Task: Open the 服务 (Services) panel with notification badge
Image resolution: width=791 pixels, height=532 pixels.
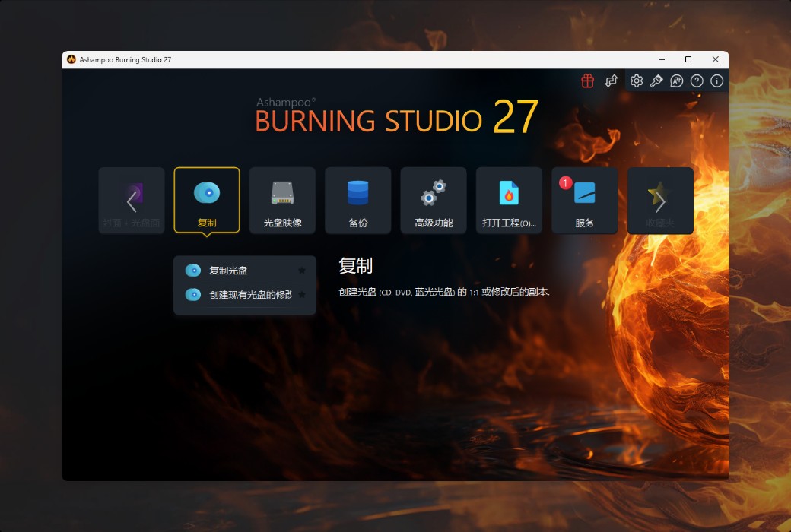Action: coord(584,200)
